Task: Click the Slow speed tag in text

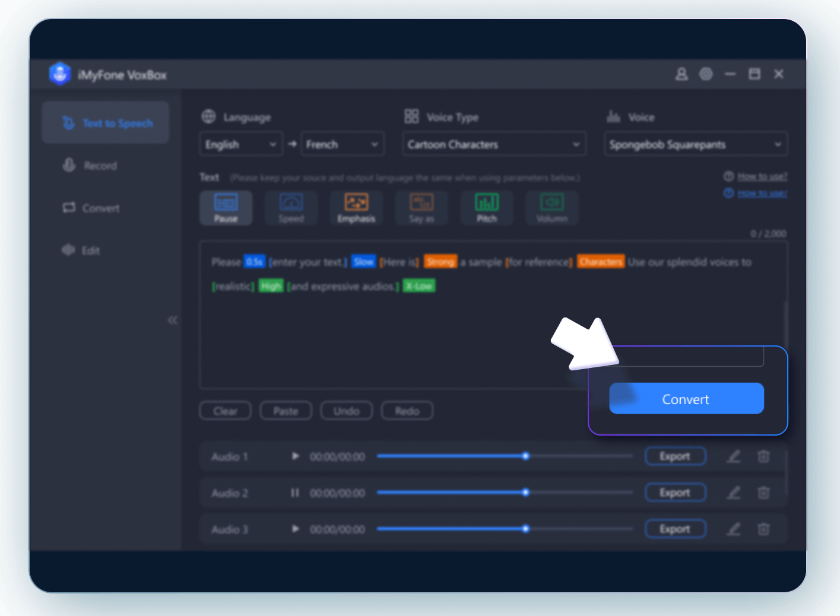Action: tap(363, 262)
